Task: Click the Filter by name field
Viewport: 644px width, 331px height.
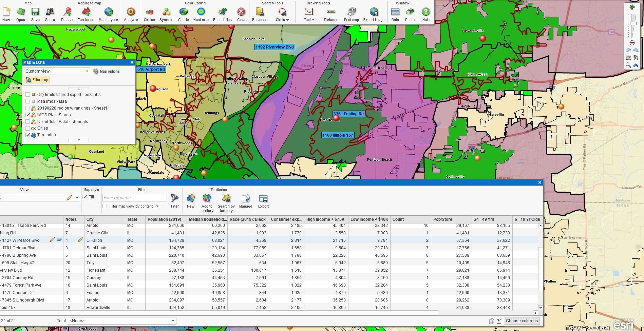Action: (135, 198)
